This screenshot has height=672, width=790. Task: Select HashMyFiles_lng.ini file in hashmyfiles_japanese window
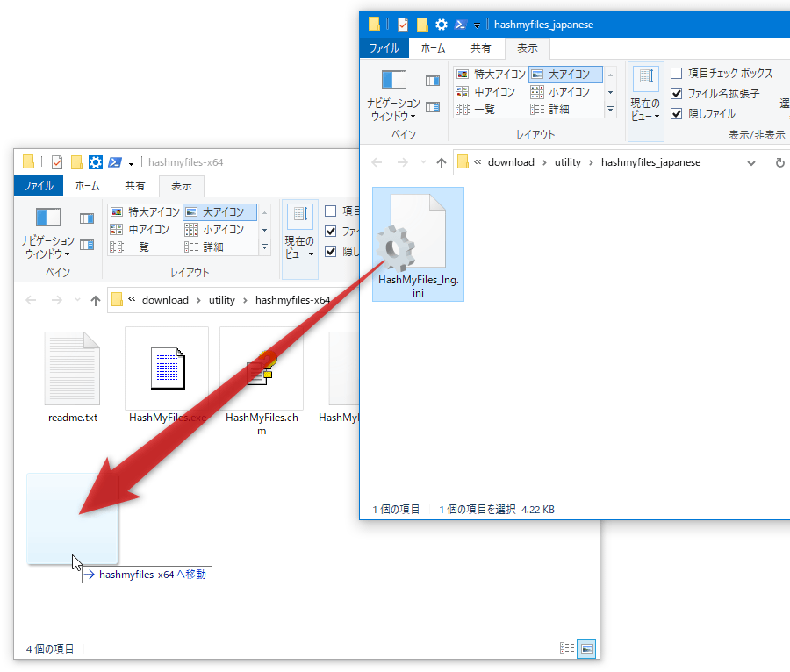click(x=418, y=244)
